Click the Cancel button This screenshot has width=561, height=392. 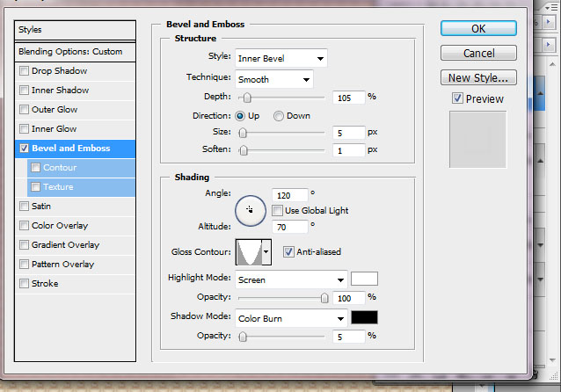(477, 54)
